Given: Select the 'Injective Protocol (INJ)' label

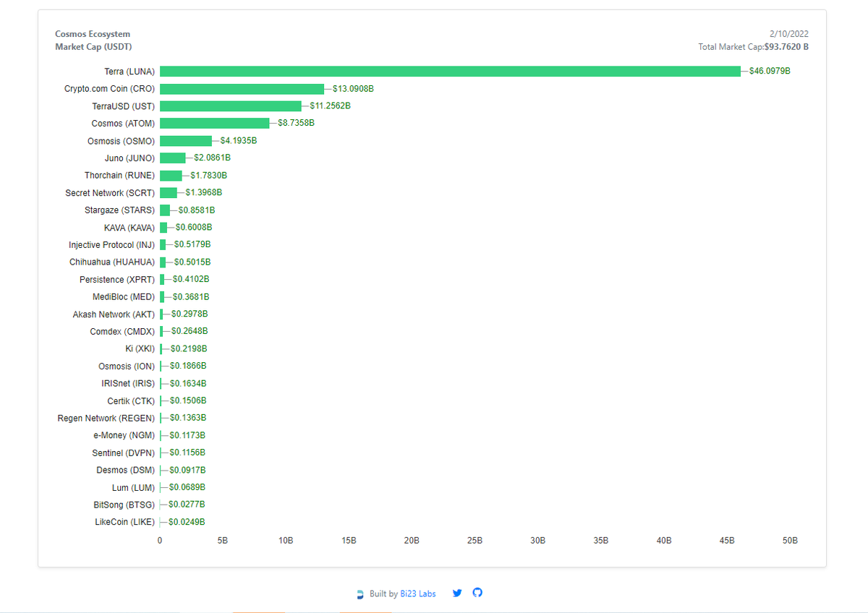Looking at the screenshot, I should pos(111,245).
